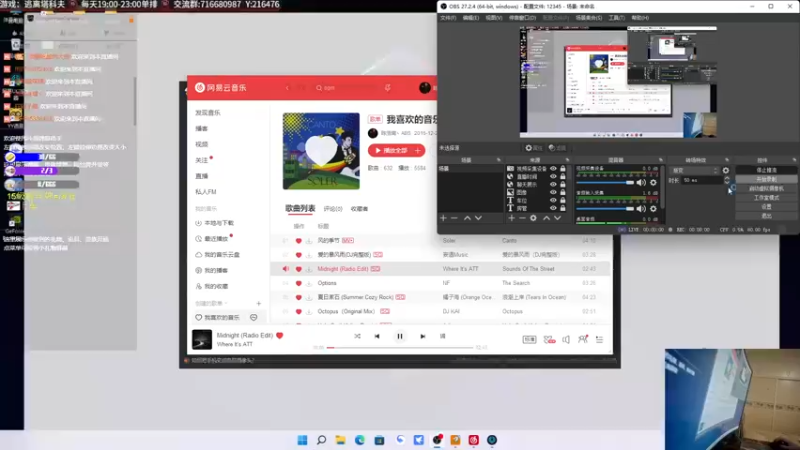Open the 帮助(H) menu in OBS
This screenshot has height=450, width=800.
click(640, 18)
